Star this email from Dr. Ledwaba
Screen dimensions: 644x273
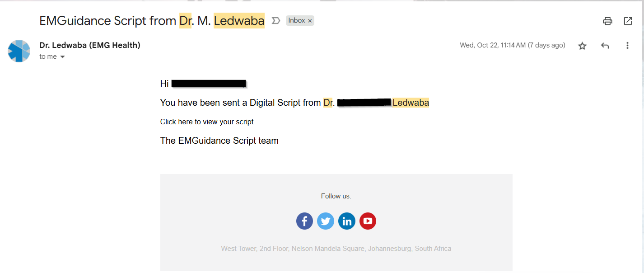[582, 46]
